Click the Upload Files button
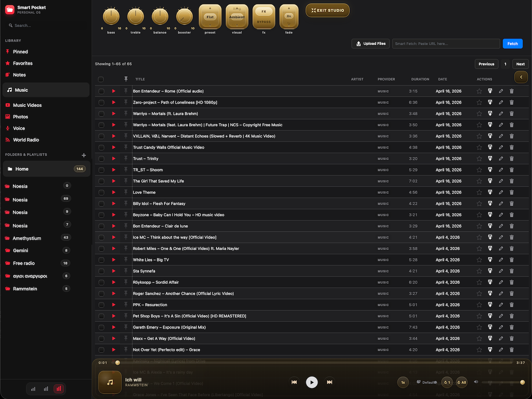Image resolution: width=532 pixels, height=399 pixels. click(371, 43)
